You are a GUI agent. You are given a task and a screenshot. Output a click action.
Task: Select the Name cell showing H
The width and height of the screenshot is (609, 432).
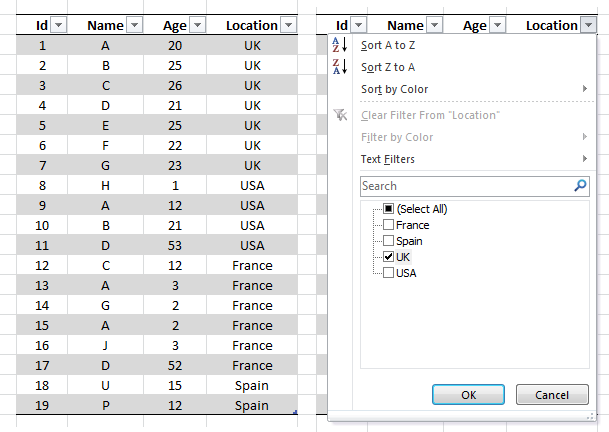[x=105, y=185]
